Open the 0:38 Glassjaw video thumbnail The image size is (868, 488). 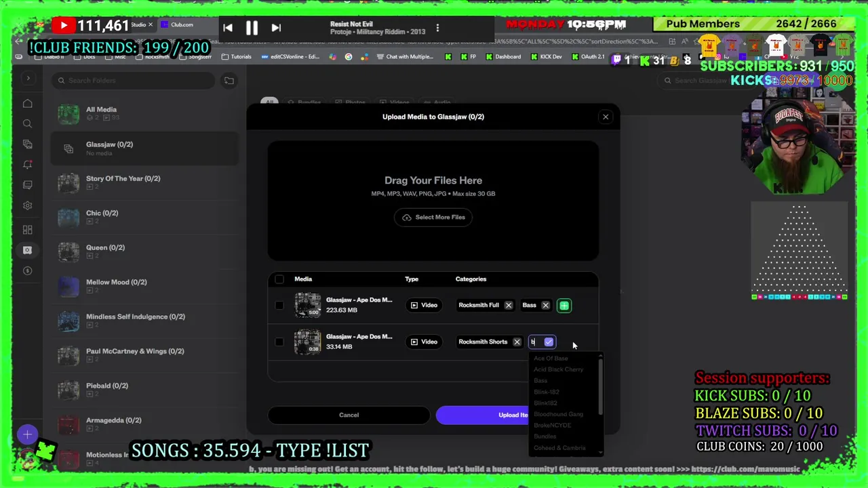[307, 342]
